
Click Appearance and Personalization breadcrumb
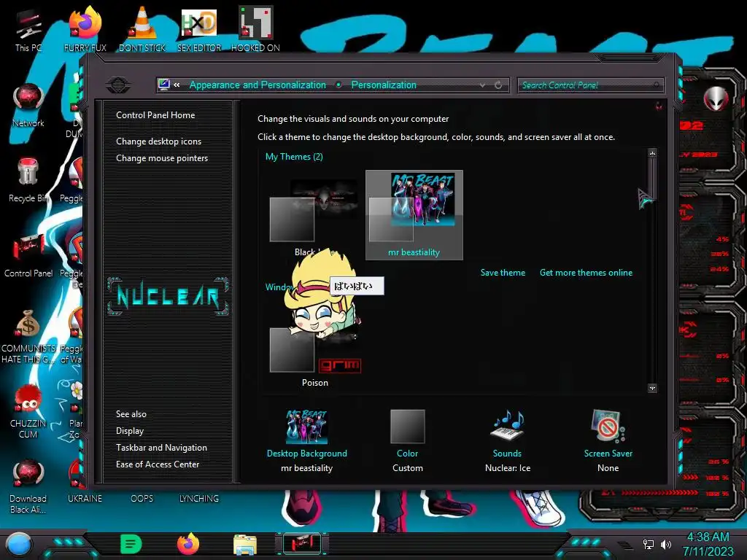258,85
